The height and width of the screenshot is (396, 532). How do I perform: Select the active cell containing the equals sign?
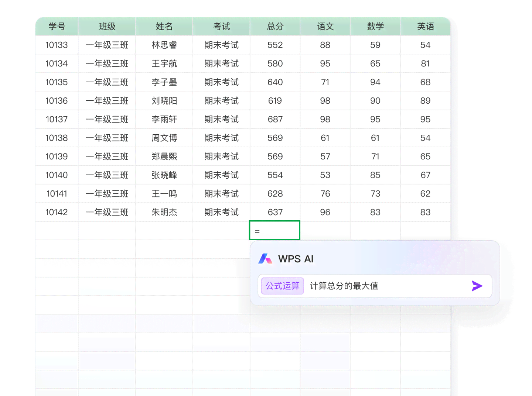tap(274, 230)
